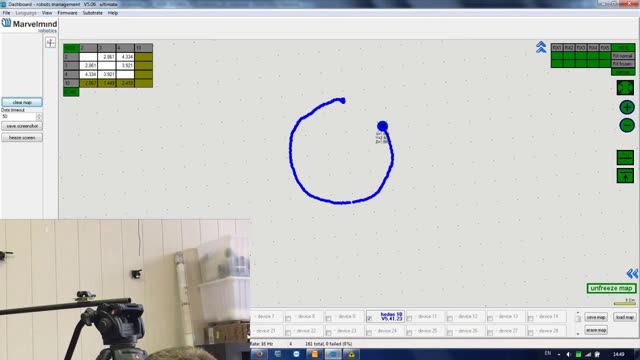640x360 pixels.
Task: Toggle the device 13 checkbox
Action: [490, 318]
